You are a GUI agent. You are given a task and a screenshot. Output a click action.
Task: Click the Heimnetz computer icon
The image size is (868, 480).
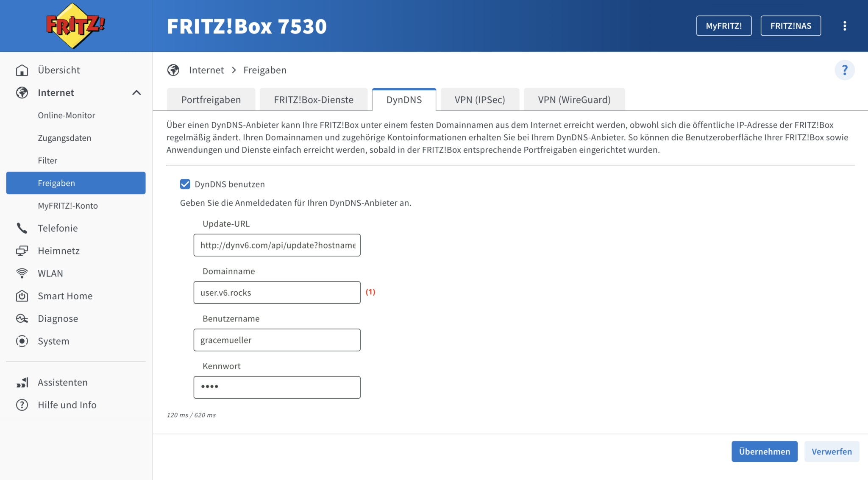(22, 251)
